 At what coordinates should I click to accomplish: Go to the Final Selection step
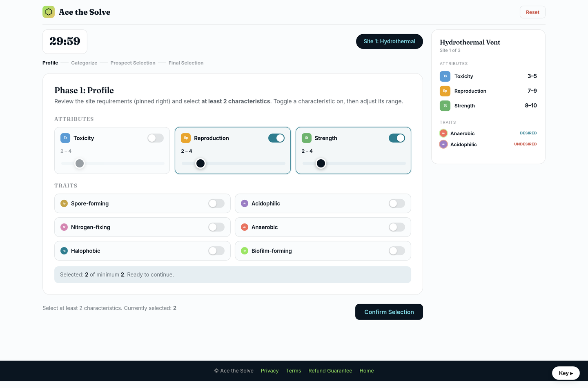pos(186,63)
